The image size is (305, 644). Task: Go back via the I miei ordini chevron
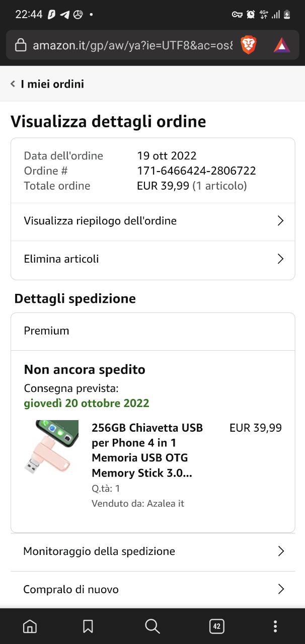[13, 84]
